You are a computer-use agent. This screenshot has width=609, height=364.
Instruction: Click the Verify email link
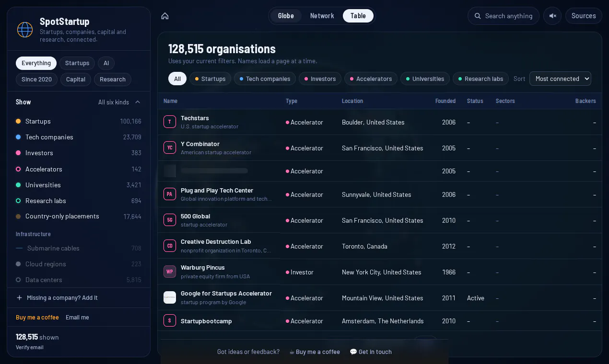coord(30,347)
